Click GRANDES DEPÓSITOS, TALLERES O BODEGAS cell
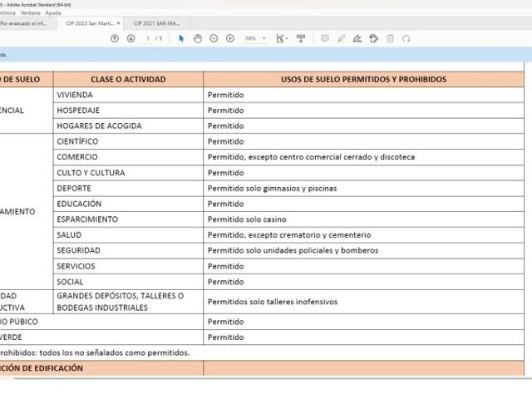532x399 pixels. coord(128,302)
